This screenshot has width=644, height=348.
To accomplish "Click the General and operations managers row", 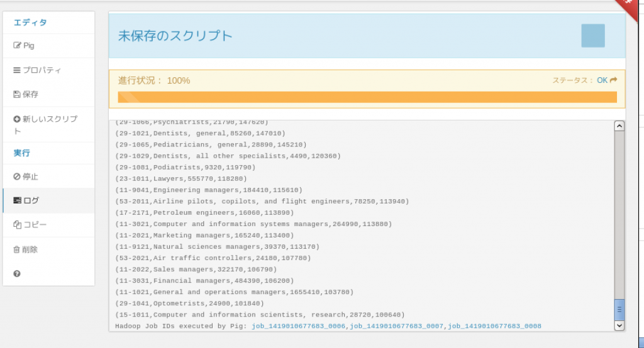I will (x=235, y=292).
